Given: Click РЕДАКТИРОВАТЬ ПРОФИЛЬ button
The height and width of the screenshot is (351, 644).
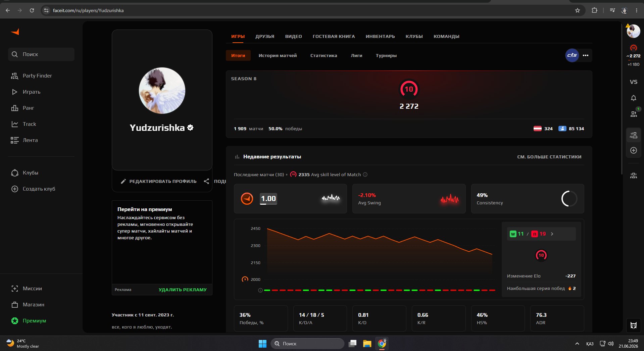Looking at the screenshot, I should pos(159,181).
